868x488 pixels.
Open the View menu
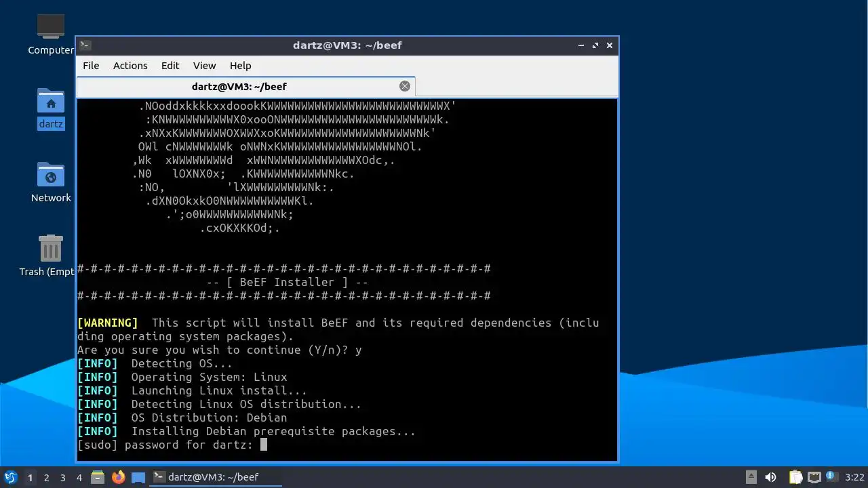tap(204, 66)
